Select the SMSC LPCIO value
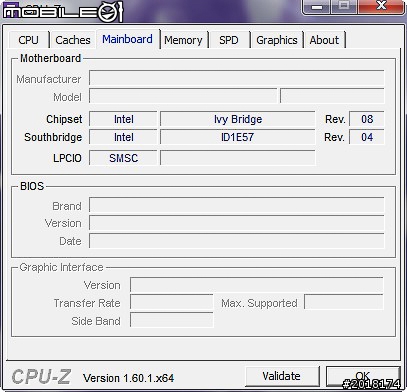The width and height of the screenshot is (407, 392). coord(123,158)
